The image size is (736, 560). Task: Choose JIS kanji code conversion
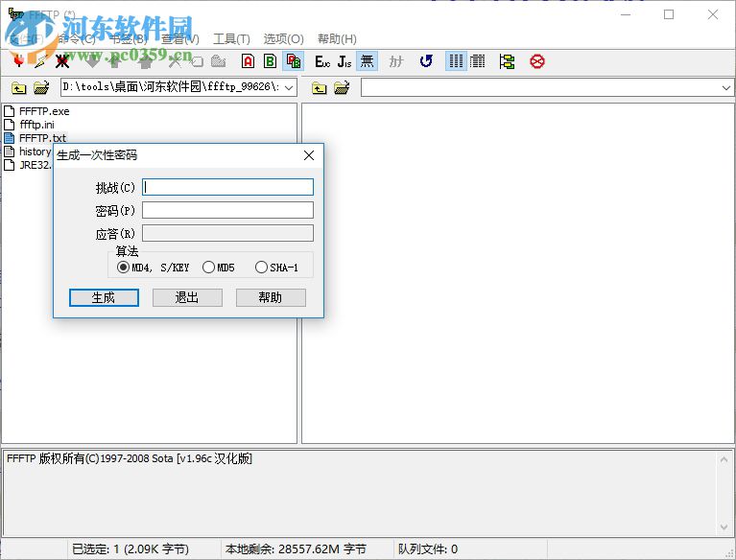pyautogui.click(x=344, y=61)
